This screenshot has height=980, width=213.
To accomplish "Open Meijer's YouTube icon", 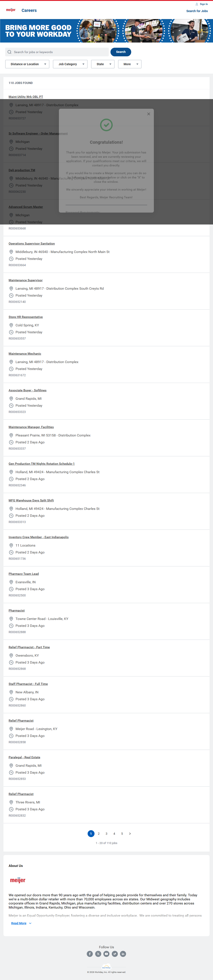I will tap(107, 954).
